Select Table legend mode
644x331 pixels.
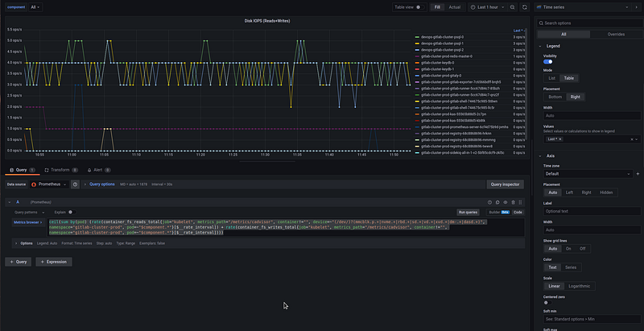pyautogui.click(x=569, y=78)
